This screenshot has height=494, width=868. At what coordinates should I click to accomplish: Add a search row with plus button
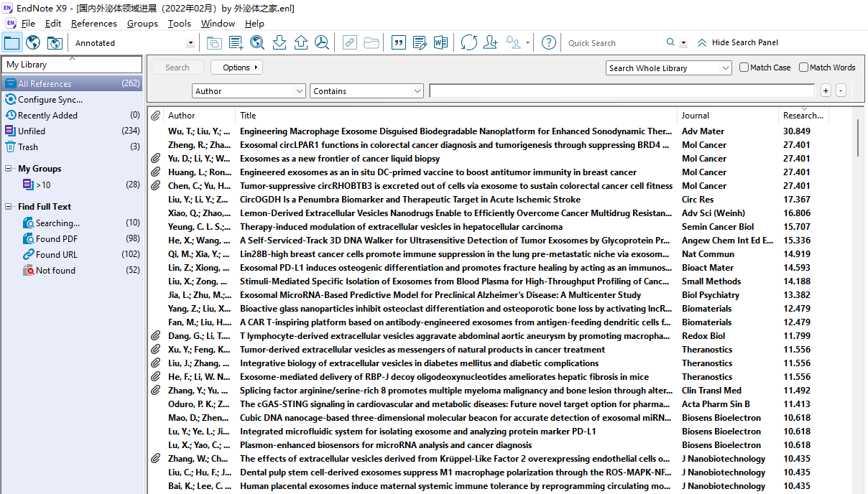point(826,91)
